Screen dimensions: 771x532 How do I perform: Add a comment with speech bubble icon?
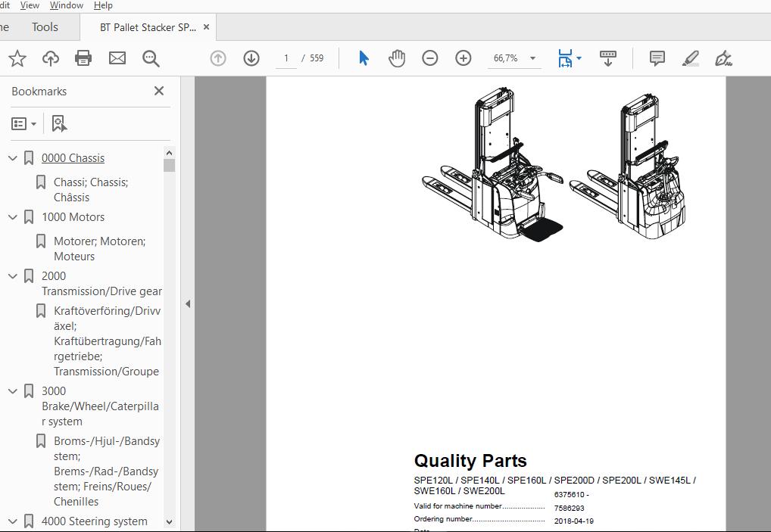point(657,58)
